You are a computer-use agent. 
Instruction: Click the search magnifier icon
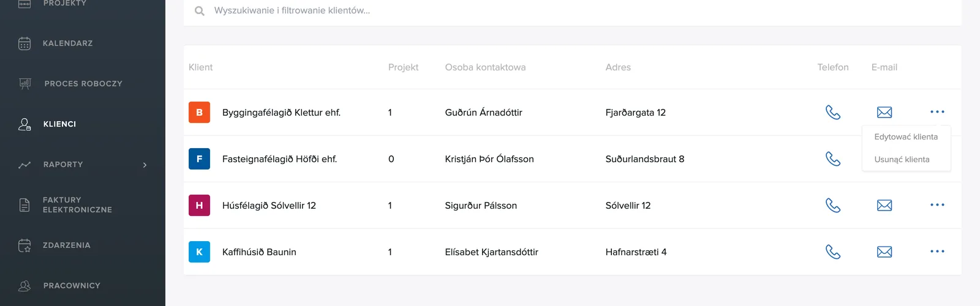200,11
